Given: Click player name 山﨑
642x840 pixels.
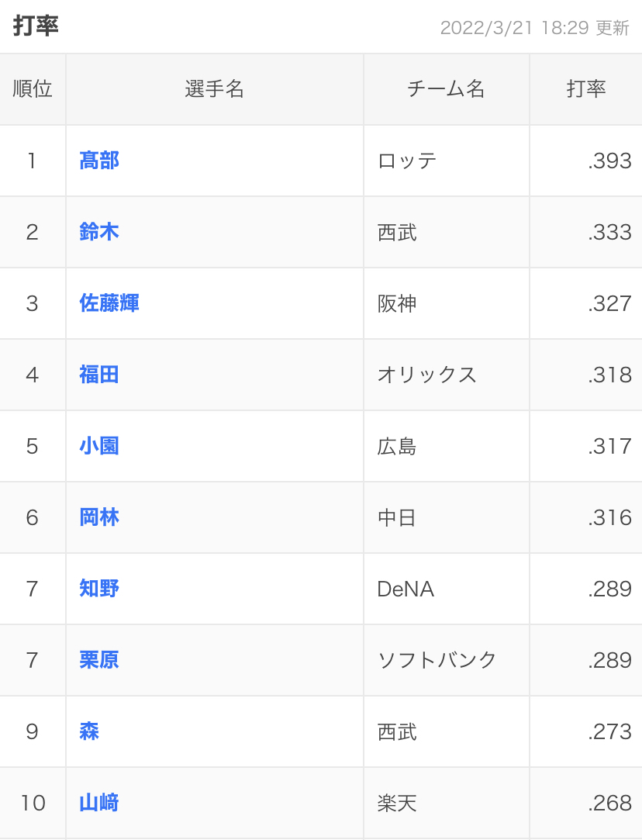Looking at the screenshot, I should tap(99, 803).
